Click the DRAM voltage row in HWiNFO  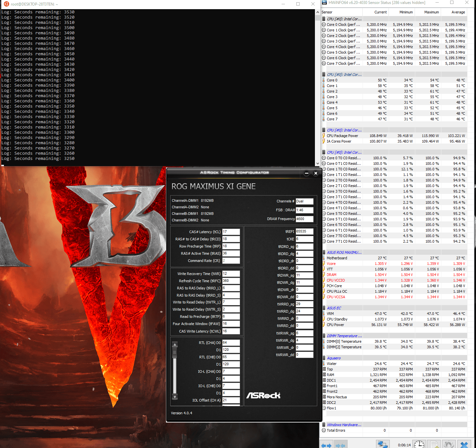point(394,275)
